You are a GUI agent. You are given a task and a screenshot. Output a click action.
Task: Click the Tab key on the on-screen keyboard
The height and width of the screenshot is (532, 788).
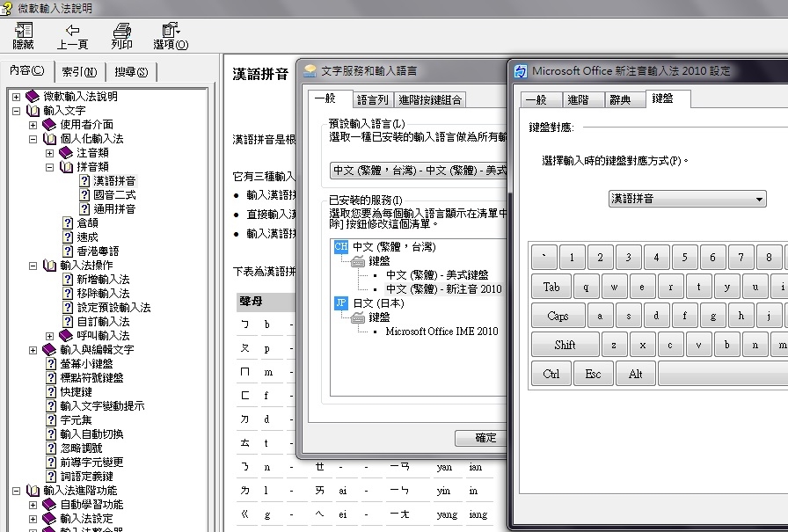pyautogui.click(x=551, y=287)
